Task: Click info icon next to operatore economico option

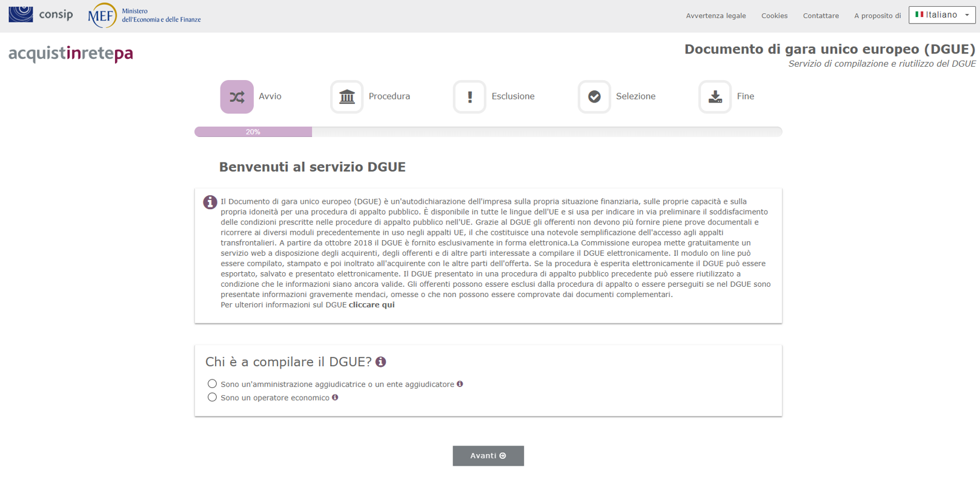Action: (335, 398)
